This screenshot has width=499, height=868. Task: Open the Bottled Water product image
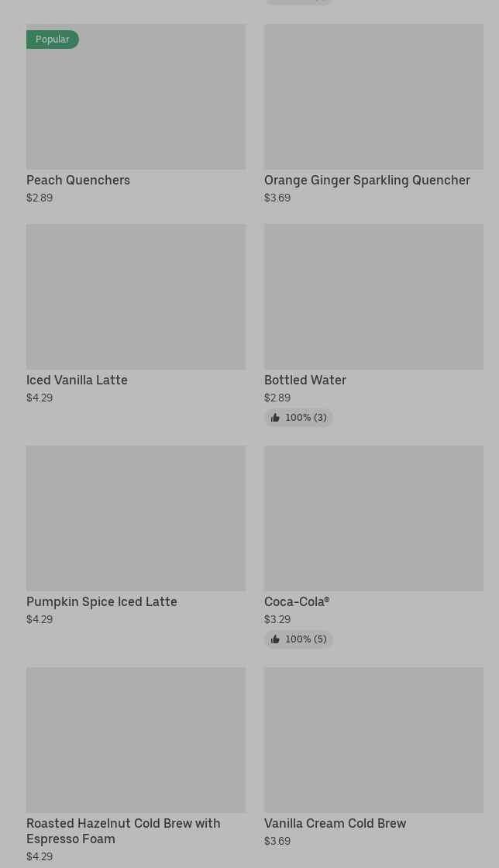pos(373,297)
